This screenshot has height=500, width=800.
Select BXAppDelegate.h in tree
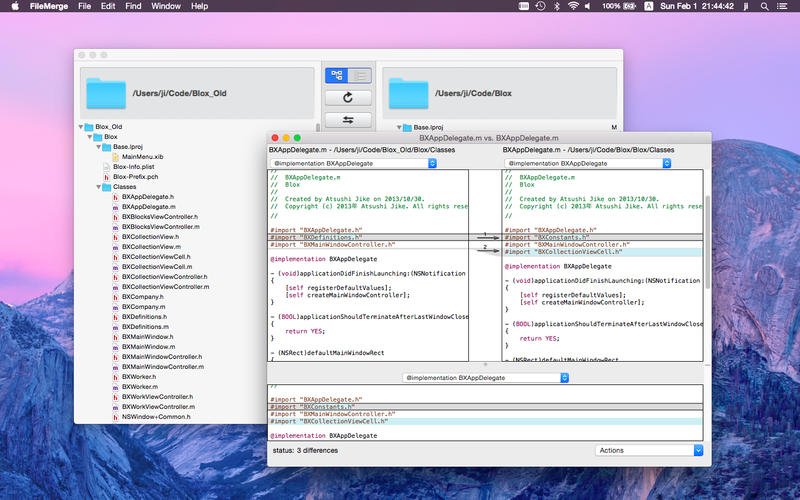pyautogui.click(x=147, y=196)
